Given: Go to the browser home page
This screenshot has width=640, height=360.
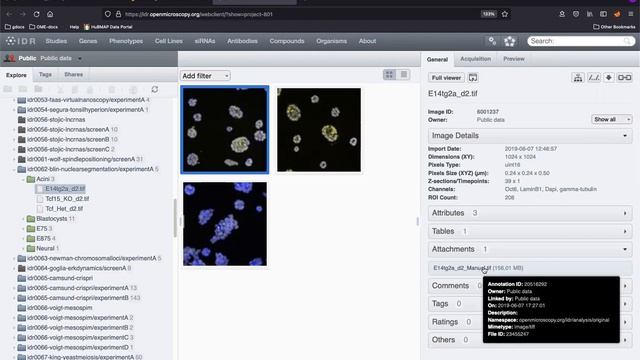Looking at the screenshot, I should coord(50,14).
